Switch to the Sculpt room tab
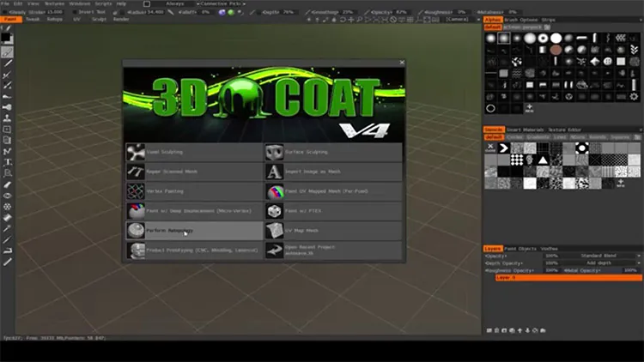The height and width of the screenshot is (362, 644). tap(99, 19)
